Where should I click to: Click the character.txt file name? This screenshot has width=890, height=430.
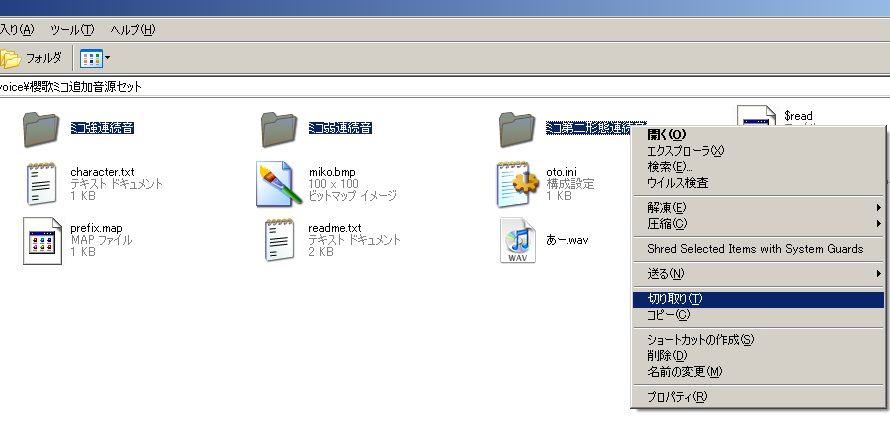(102, 172)
